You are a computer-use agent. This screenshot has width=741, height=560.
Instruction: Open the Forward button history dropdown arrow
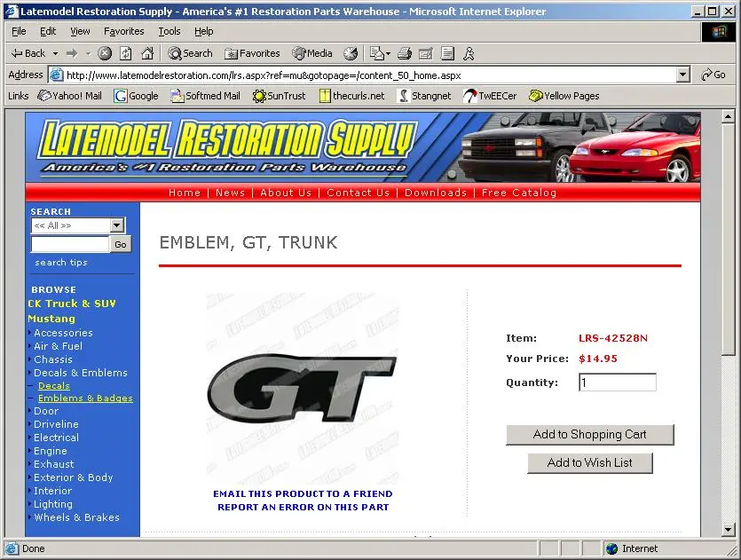[88, 53]
